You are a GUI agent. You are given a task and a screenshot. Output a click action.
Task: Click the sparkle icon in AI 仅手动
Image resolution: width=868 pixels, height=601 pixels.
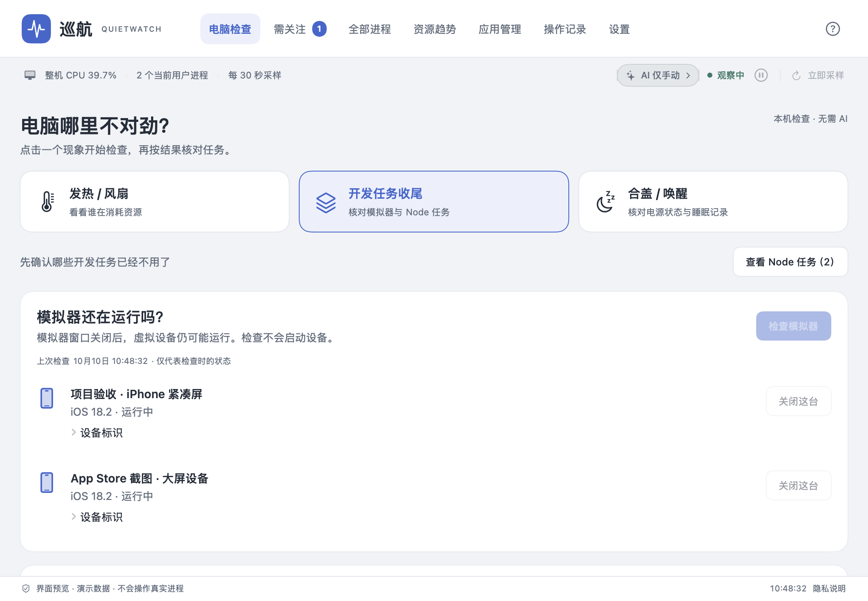point(631,76)
